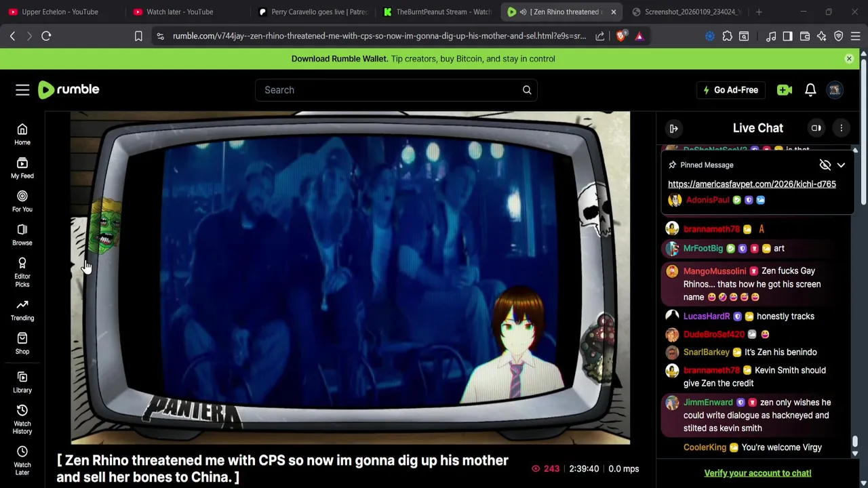Screen dimensions: 868x488
Task: Open pinned americasfavpet.com link
Action: click(751, 184)
